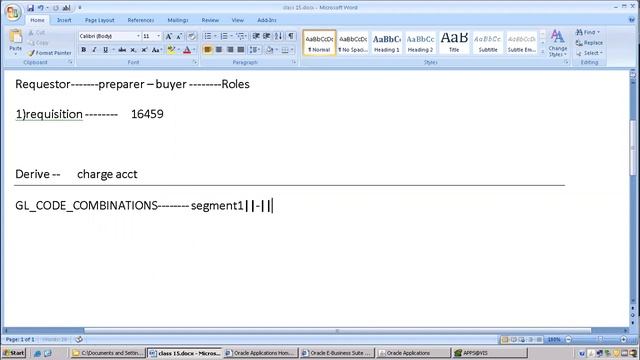Toggle italic formatting
This screenshot has width=640, height=360.
coord(94,50)
